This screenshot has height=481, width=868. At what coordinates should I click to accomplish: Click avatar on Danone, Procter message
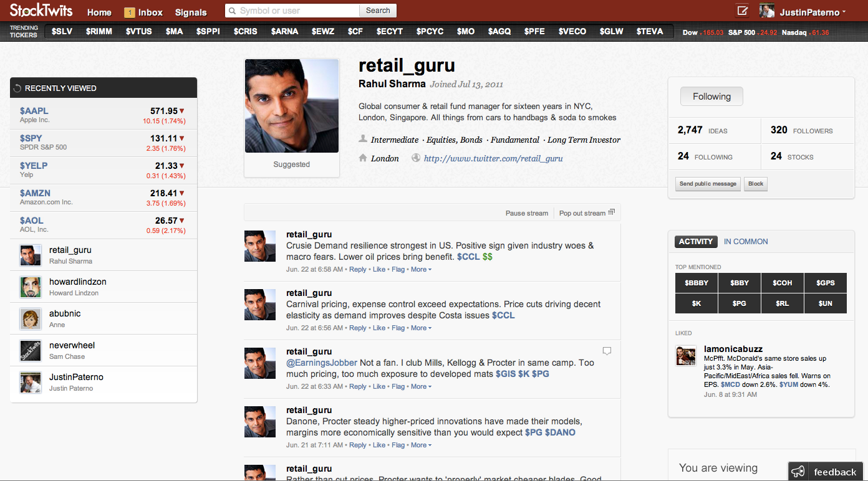[x=259, y=421]
